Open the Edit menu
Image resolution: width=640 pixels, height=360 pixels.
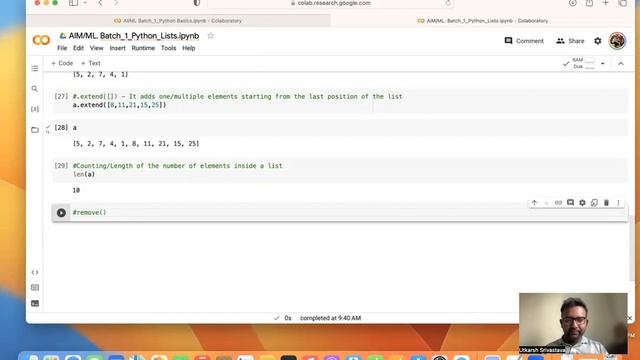click(x=78, y=48)
